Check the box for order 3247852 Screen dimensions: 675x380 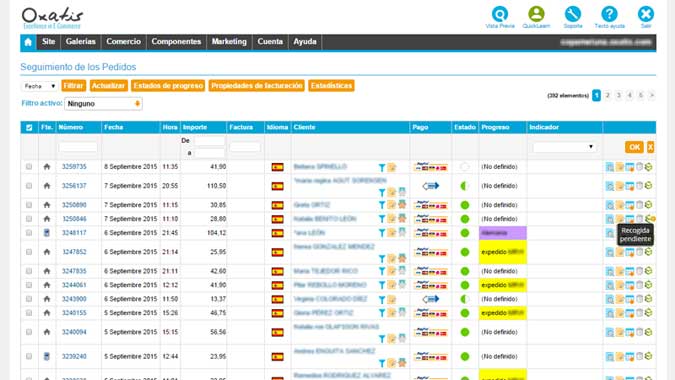[29, 252]
